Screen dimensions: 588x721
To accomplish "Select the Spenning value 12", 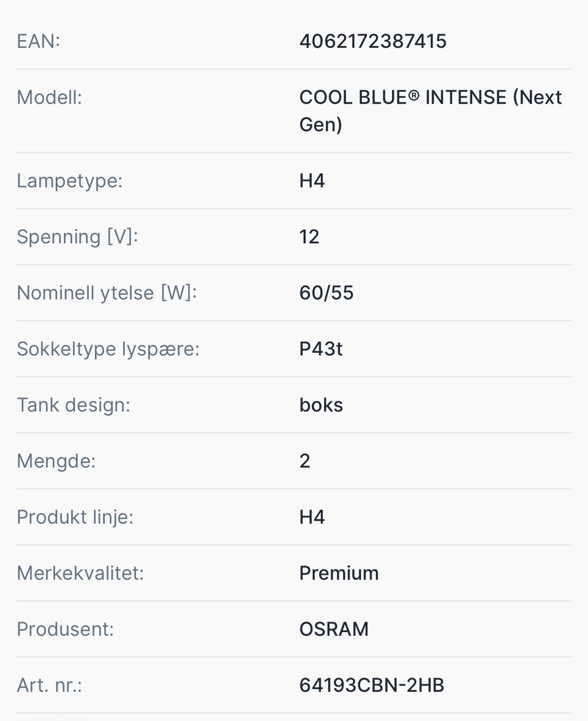I will point(309,237).
